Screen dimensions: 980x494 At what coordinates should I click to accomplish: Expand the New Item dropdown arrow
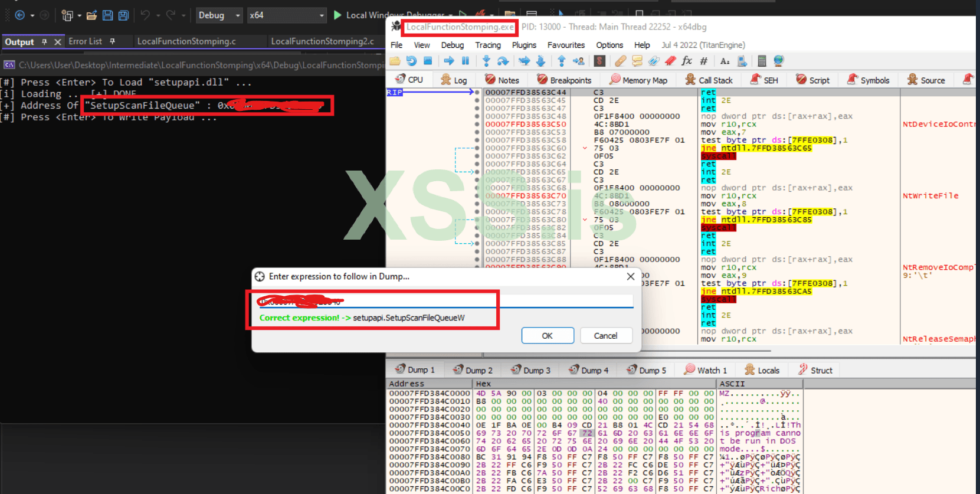(79, 15)
